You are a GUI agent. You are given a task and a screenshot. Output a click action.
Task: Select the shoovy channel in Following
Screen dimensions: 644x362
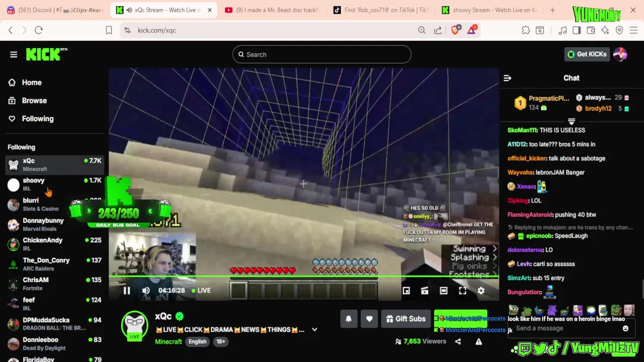54,185
